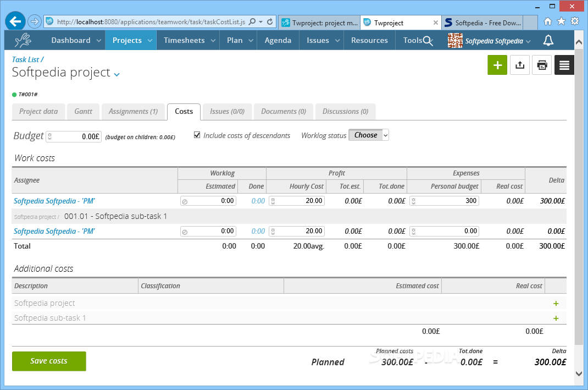The width and height of the screenshot is (588, 390).
Task: Click Personal budget field showing 0.00
Action: point(444,231)
